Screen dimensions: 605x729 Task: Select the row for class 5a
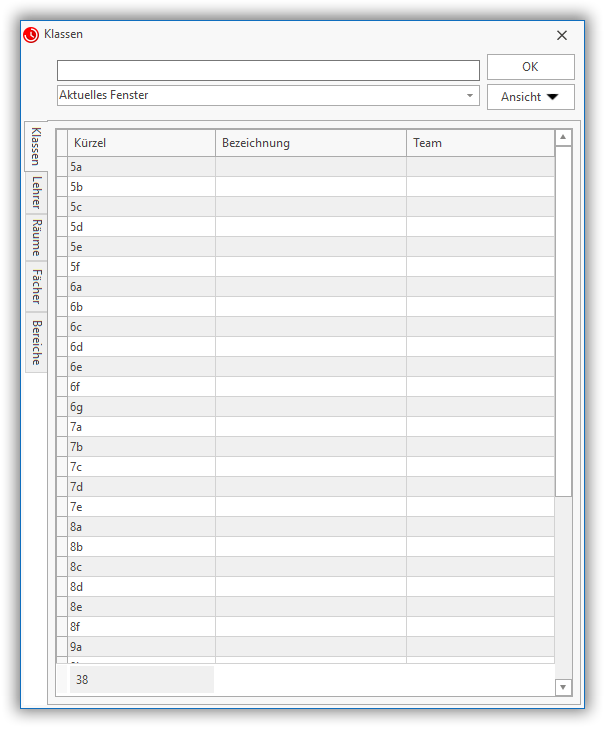[140, 167]
